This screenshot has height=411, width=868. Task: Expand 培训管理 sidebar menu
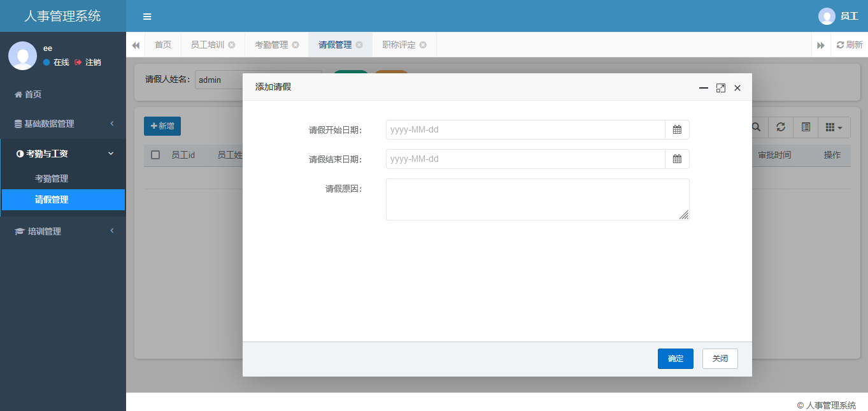point(62,231)
